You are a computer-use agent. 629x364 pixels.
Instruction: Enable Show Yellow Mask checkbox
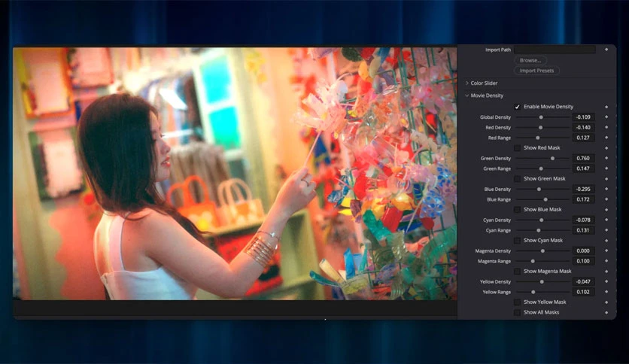[517, 302]
